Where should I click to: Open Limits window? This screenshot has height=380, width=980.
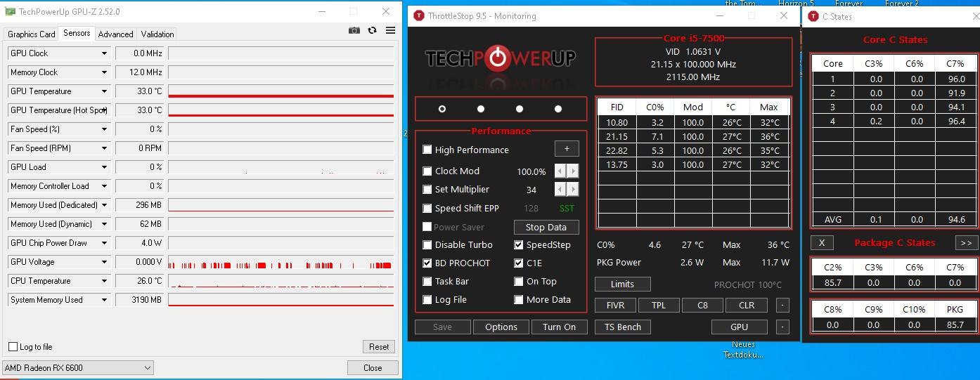[622, 284]
